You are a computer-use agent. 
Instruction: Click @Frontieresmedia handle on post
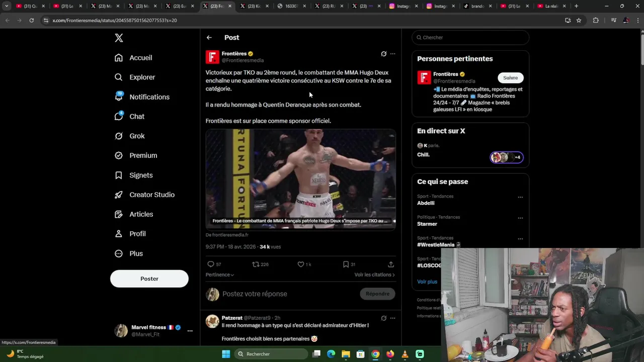(x=243, y=60)
